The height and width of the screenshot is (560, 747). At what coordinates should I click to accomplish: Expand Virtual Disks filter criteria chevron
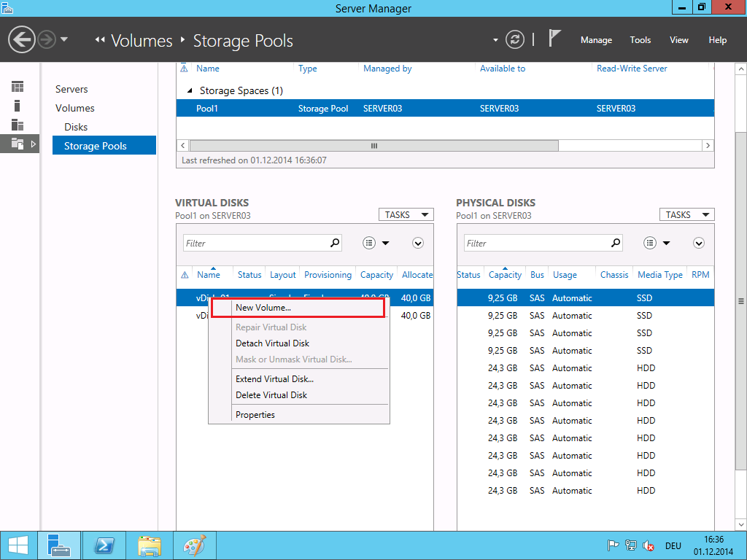[418, 244]
